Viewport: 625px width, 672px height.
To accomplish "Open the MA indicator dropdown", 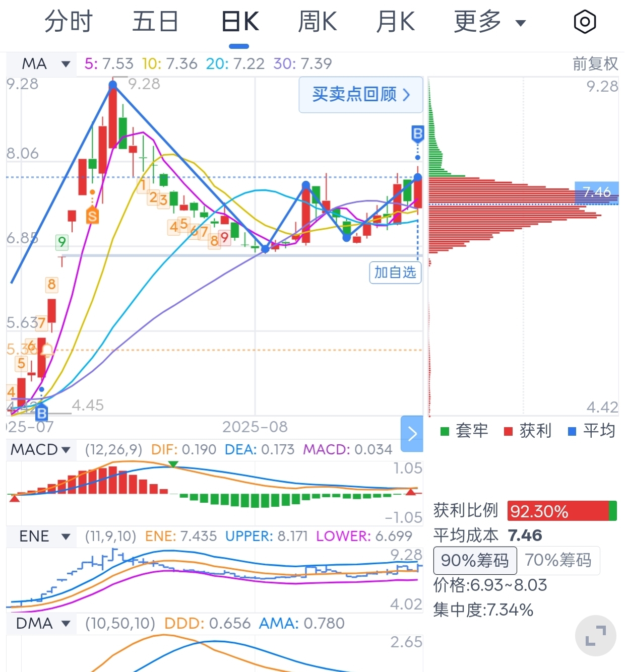I will pyautogui.click(x=44, y=64).
